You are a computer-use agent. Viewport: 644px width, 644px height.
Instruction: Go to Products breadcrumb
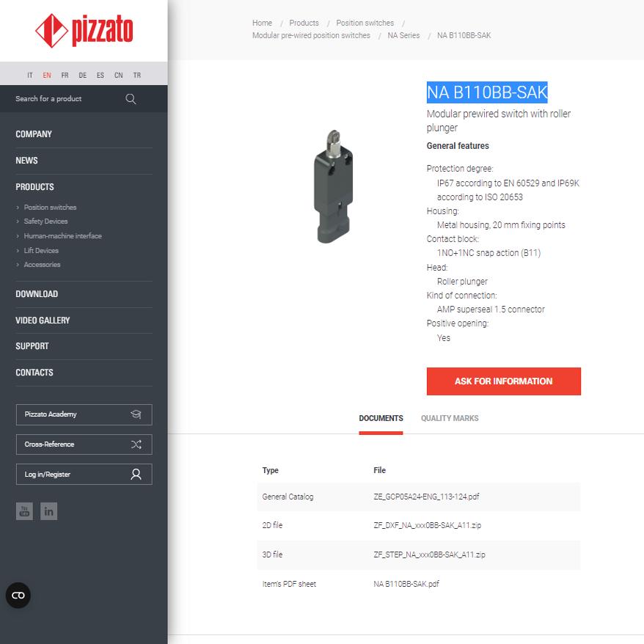tap(304, 23)
